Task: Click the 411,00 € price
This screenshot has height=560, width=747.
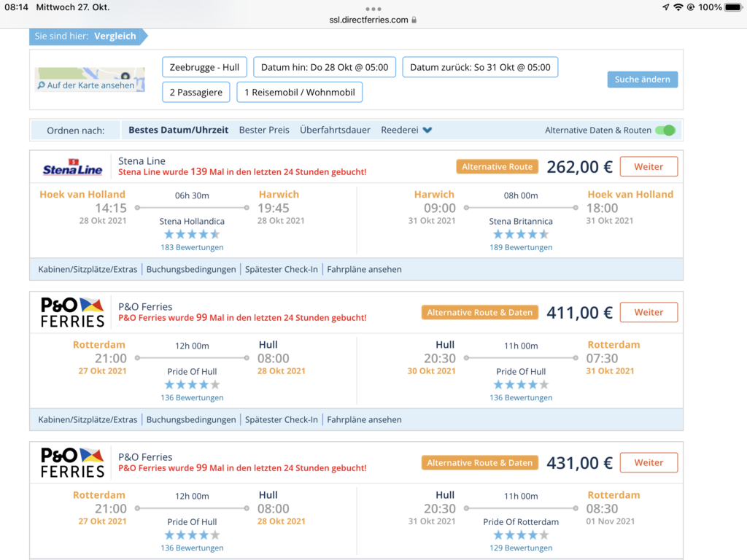Action: pyautogui.click(x=579, y=313)
